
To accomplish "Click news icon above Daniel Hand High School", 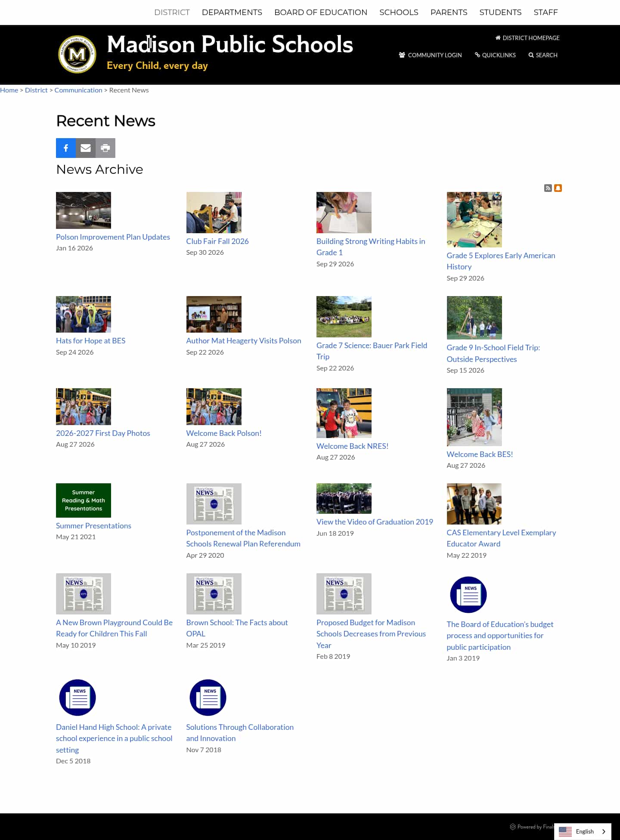I will pyautogui.click(x=77, y=698).
